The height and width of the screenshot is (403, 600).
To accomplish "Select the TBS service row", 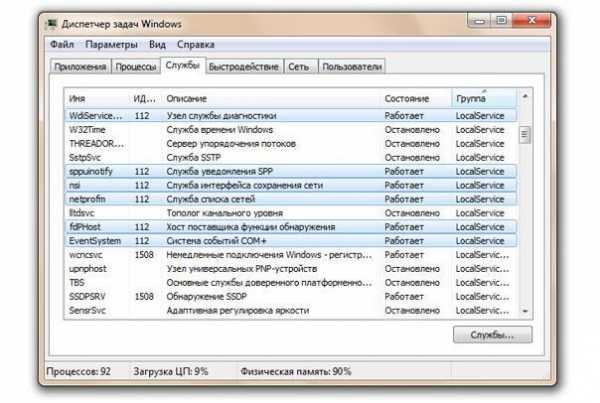I will coord(291,282).
